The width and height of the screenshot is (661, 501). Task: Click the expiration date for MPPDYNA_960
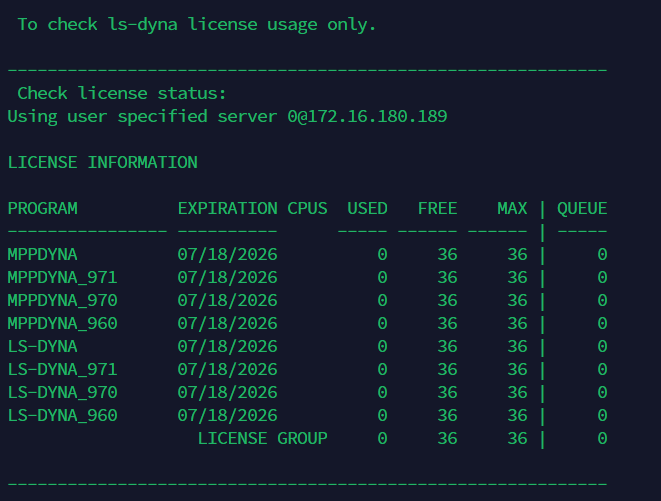tap(227, 323)
